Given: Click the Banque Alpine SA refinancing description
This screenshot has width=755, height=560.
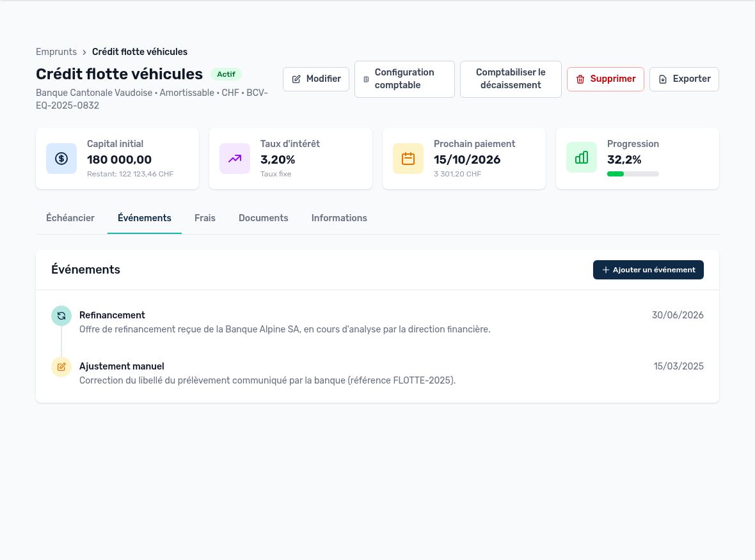Looking at the screenshot, I should 285,330.
